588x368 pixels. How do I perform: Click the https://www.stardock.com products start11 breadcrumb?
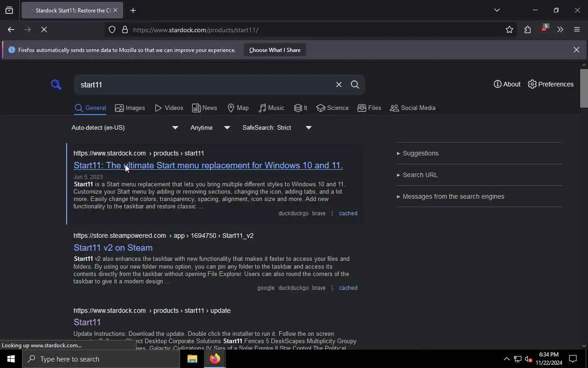point(139,153)
